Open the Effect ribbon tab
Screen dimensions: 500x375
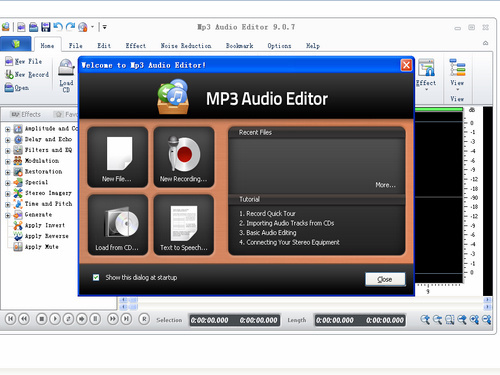point(136,46)
